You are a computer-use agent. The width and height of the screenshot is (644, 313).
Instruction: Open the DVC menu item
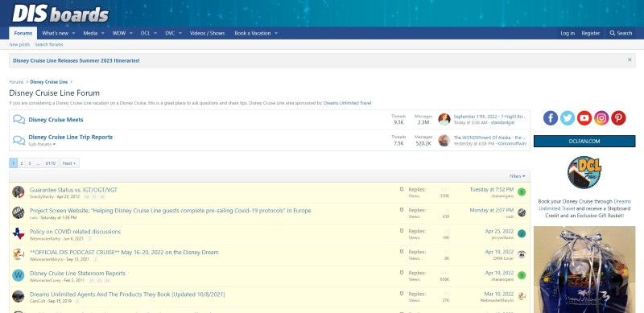[170, 33]
